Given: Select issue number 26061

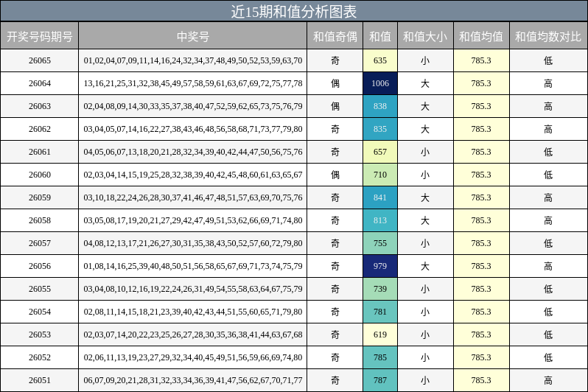Looking at the screenshot, I should [x=39, y=152].
